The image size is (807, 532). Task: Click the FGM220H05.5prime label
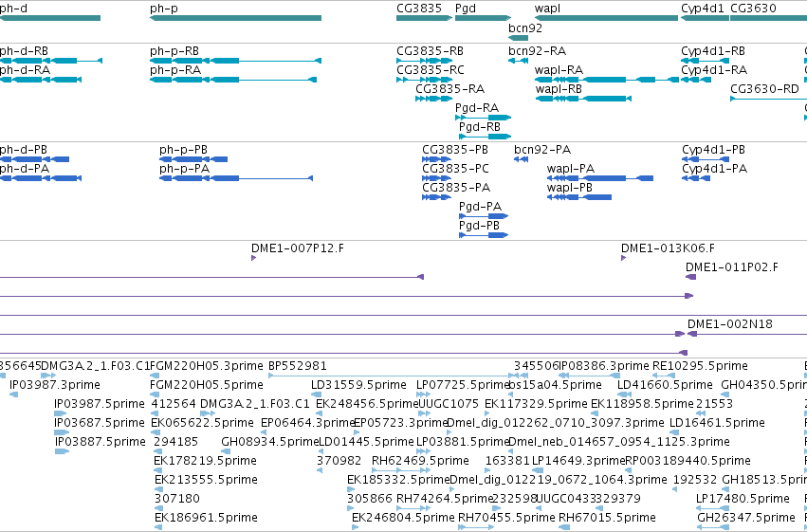pyautogui.click(x=207, y=385)
